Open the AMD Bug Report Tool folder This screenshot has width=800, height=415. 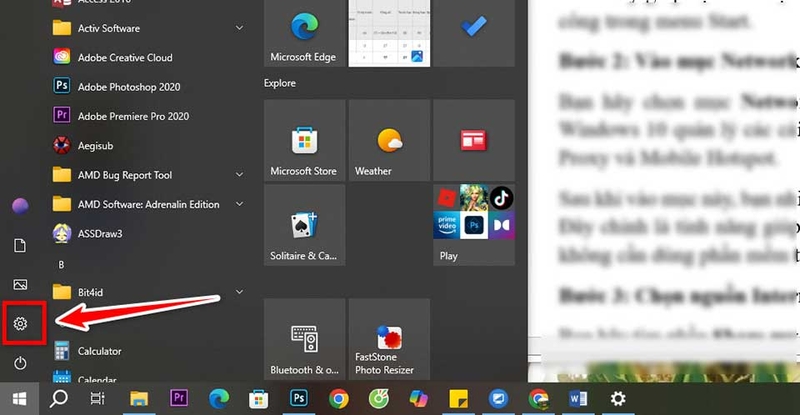click(148, 175)
